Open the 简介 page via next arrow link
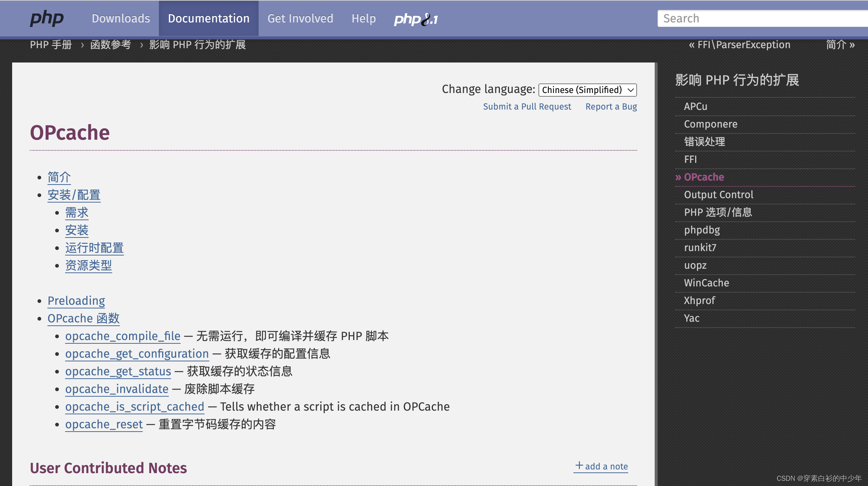 click(x=840, y=44)
